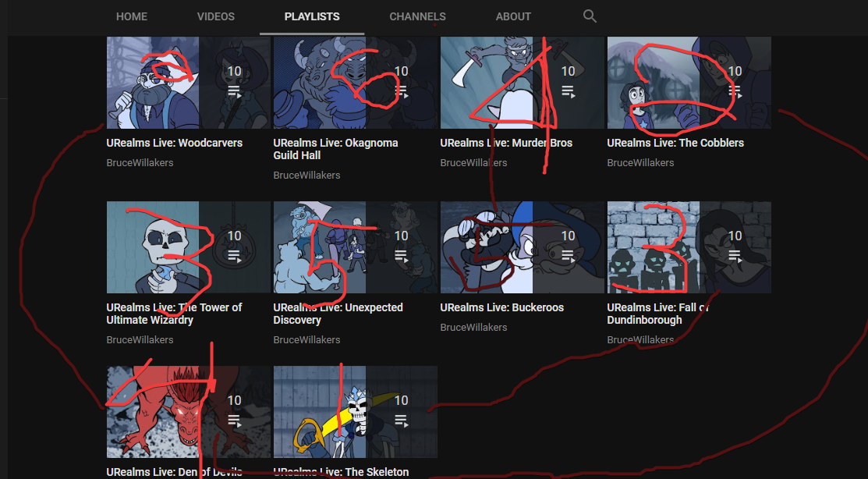Open the Woodcarvers playlist thumbnail
The width and height of the screenshot is (868, 479).
(x=188, y=83)
